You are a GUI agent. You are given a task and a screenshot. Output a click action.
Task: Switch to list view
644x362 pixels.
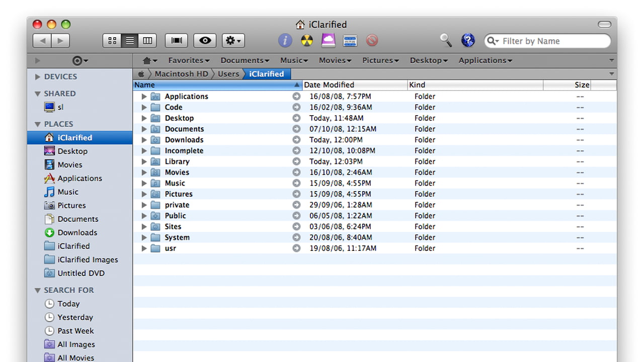point(130,41)
